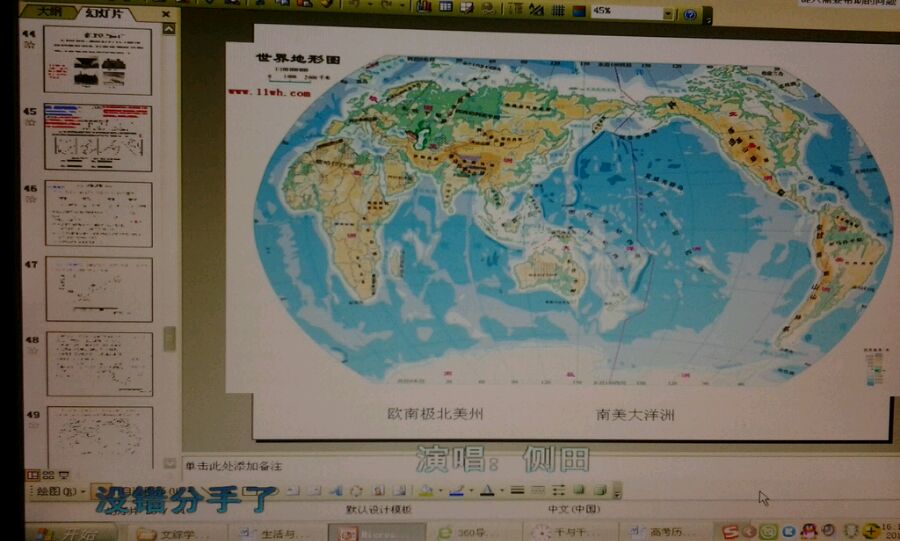Click the line style icon
This screenshot has height=541, width=900.
point(517,490)
